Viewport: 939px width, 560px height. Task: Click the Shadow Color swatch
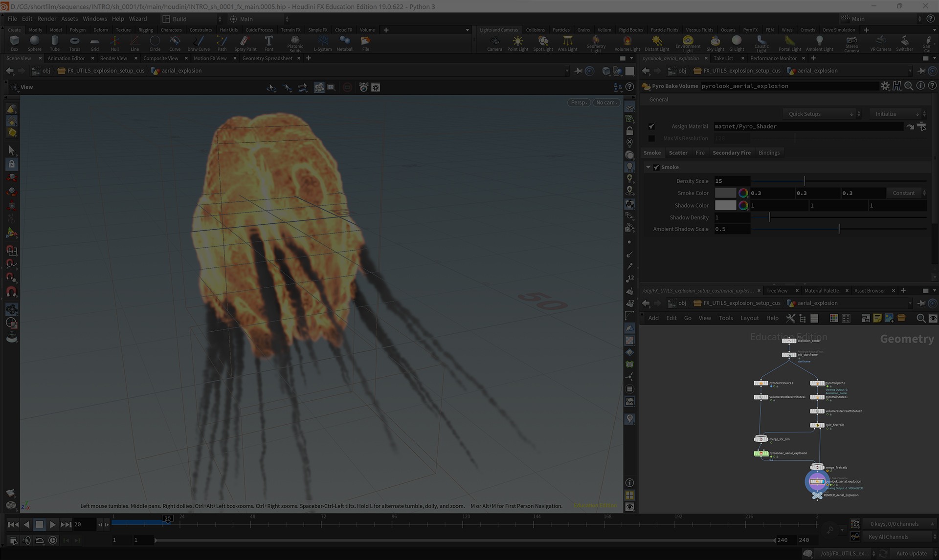pyautogui.click(x=725, y=206)
